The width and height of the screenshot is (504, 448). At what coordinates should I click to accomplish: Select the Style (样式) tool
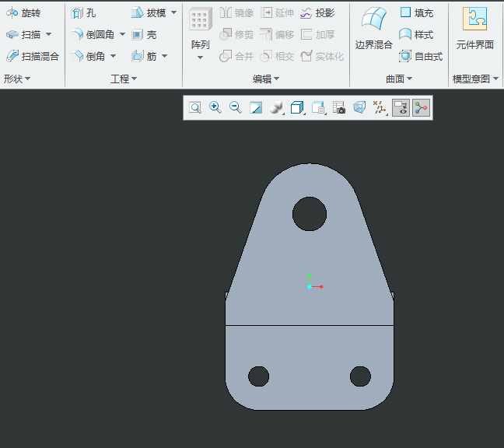pyautogui.click(x=416, y=34)
